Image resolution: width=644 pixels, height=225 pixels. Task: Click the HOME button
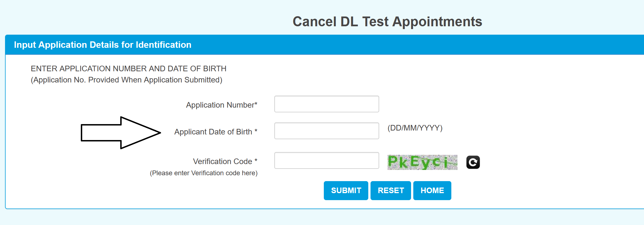pos(432,190)
